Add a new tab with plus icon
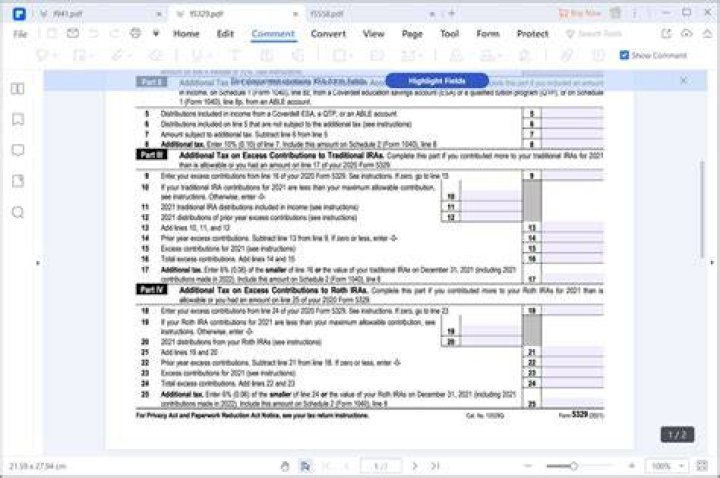Image resolution: width=720 pixels, height=478 pixels. tap(451, 14)
